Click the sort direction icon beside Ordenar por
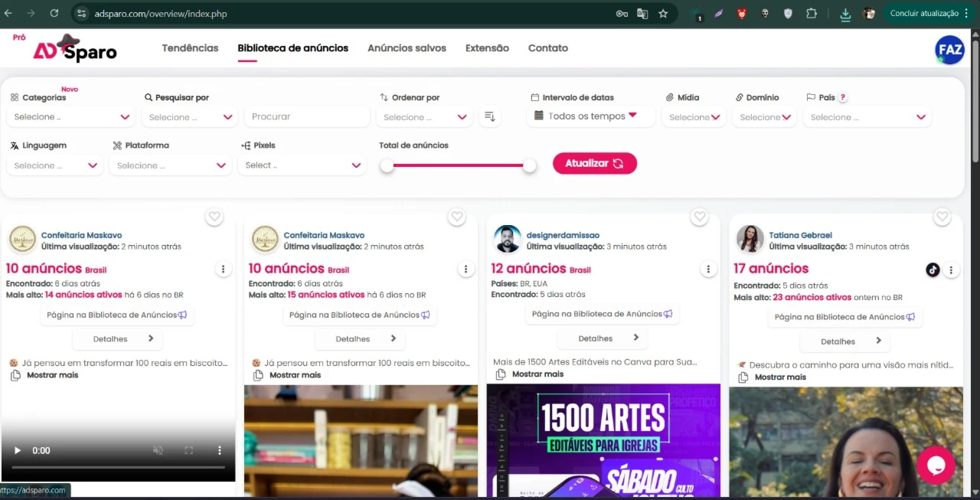980x500 pixels. (490, 116)
